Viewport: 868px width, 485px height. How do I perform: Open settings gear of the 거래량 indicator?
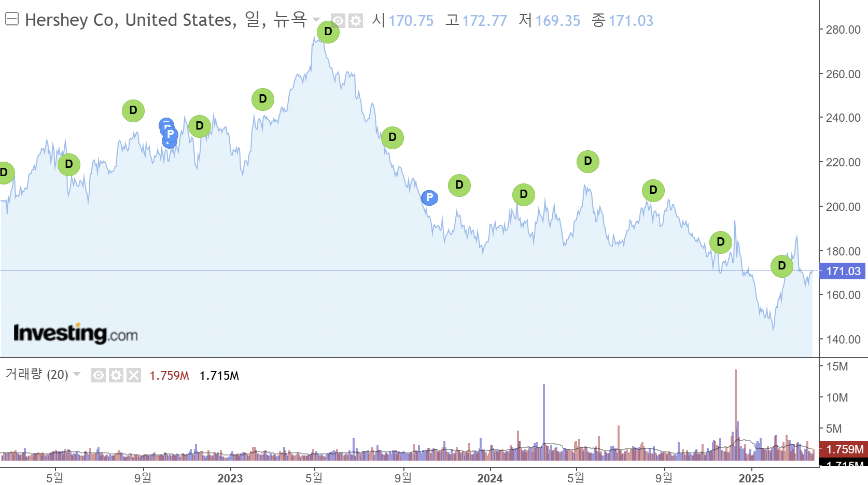pyautogui.click(x=116, y=375)
